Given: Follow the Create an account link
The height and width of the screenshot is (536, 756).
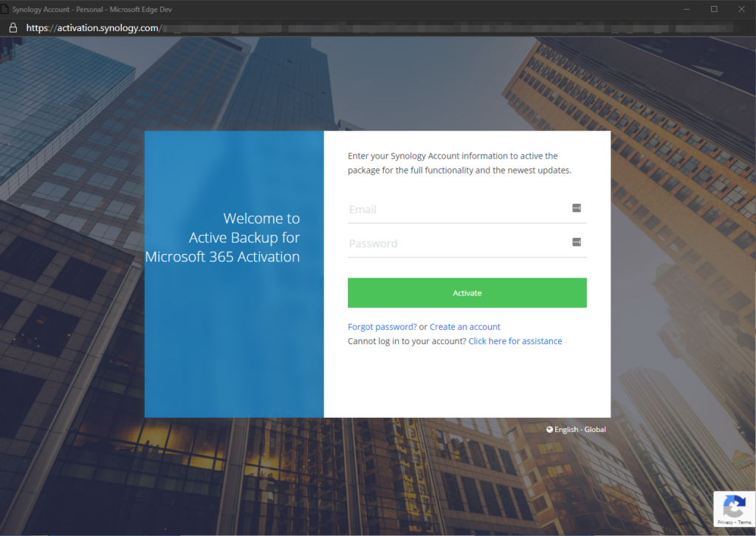Looking at the screenshot, I should pos(465,327).
